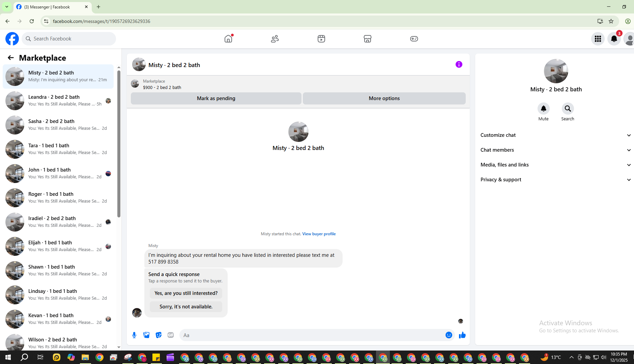Open the browser tab list dropdown
634x364 pixels.
point(7,7)
